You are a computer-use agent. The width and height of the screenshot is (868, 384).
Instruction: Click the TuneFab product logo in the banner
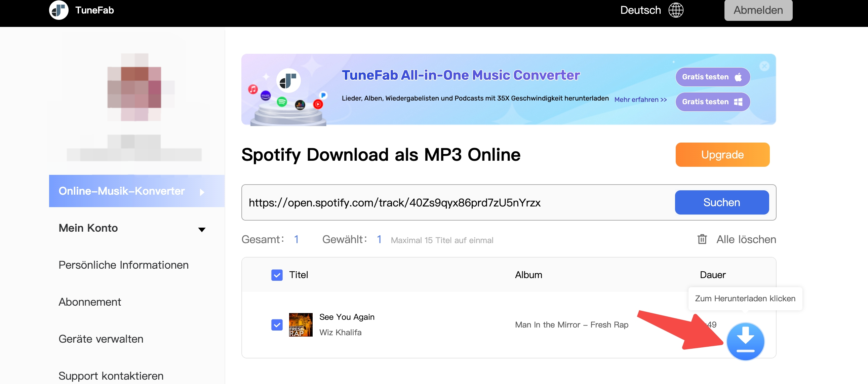(x=288, y=81)
